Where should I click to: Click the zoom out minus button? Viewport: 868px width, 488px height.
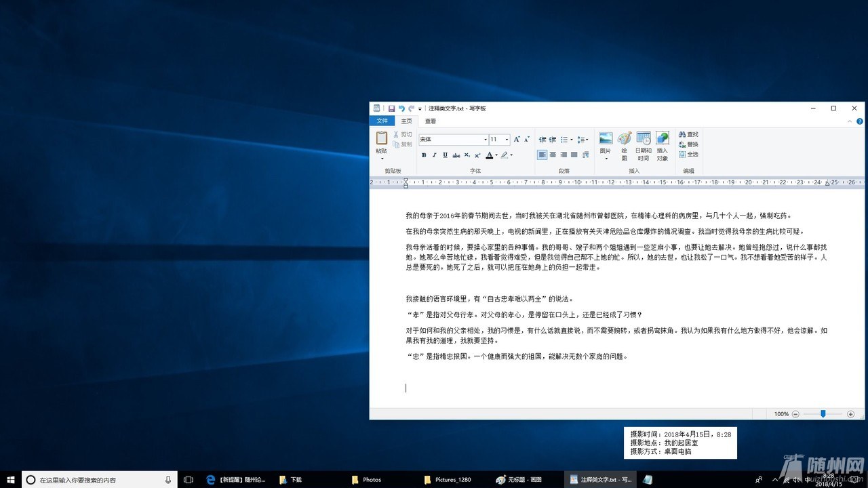pyautogui.click(x=795, y=414)
